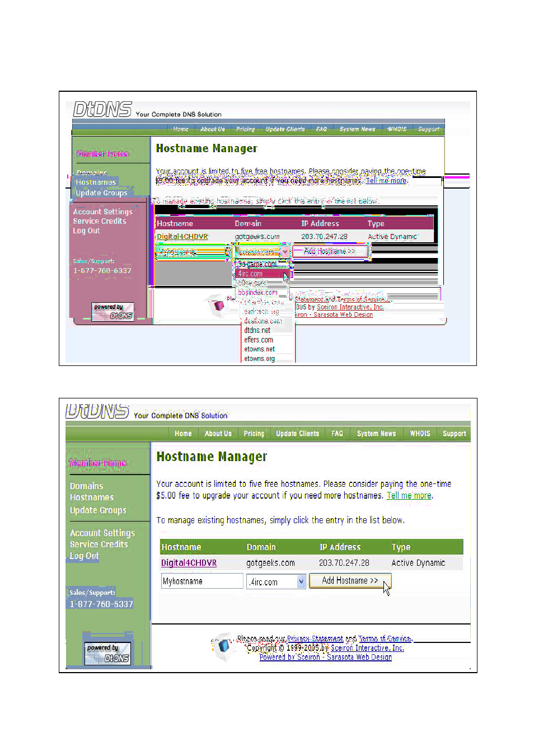Open the Digital4CHDVR hostname link in the lower screenshot

pos(189,563)
